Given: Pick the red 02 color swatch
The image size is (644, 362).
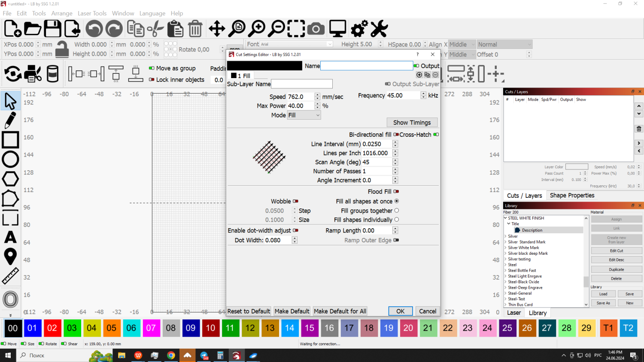Looking at the screenshot, I should (x=52, y=328).
